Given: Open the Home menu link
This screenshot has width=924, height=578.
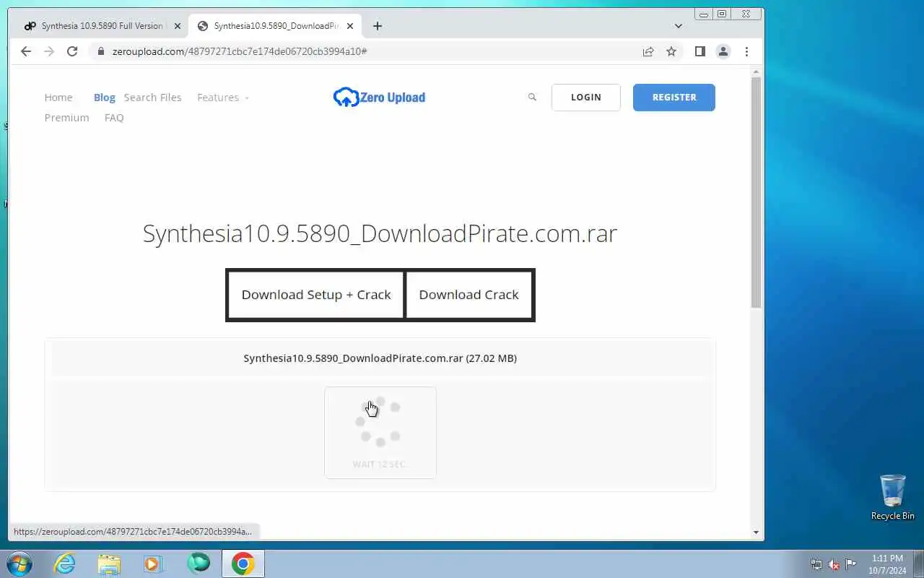Looking at the screenshot, I should [x=58, y=98].
